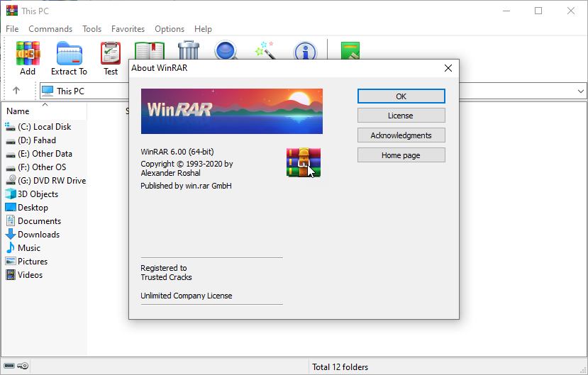
Task: Click the Find magnifier toolbar icon
Action: point(226,50)
